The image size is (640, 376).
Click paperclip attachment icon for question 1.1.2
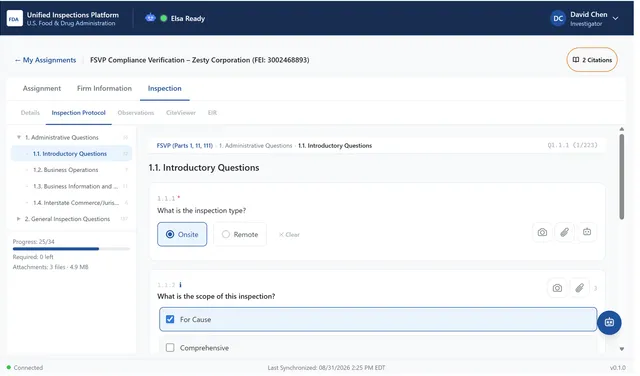[579, 288]
